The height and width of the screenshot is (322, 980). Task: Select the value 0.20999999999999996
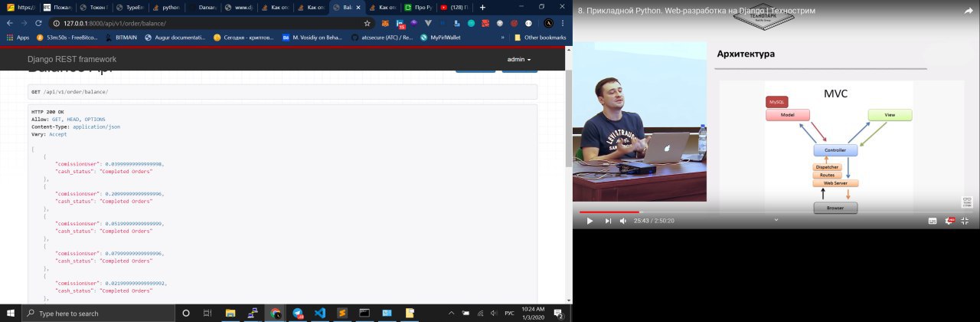(x=133, y=194)
